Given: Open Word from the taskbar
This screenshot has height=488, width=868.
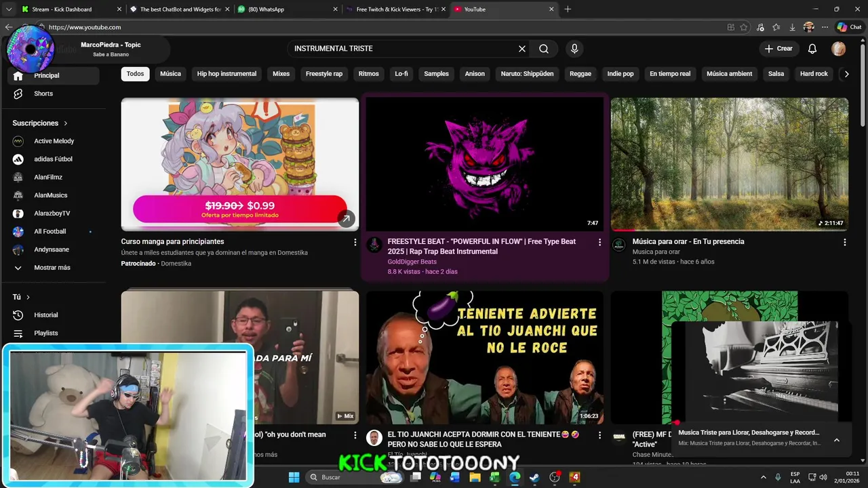Looking at the screenshot, I should [x=454, y=477].
